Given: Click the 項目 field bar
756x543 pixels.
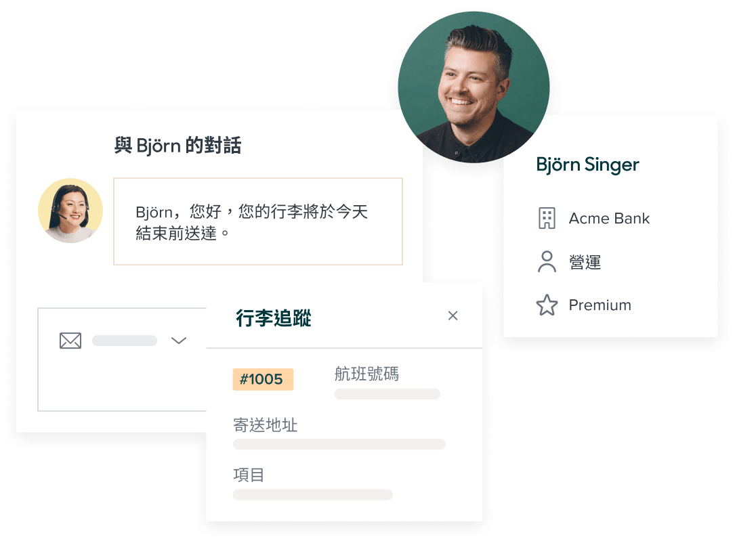Looking at the screenshot, I should pos(312,495).
